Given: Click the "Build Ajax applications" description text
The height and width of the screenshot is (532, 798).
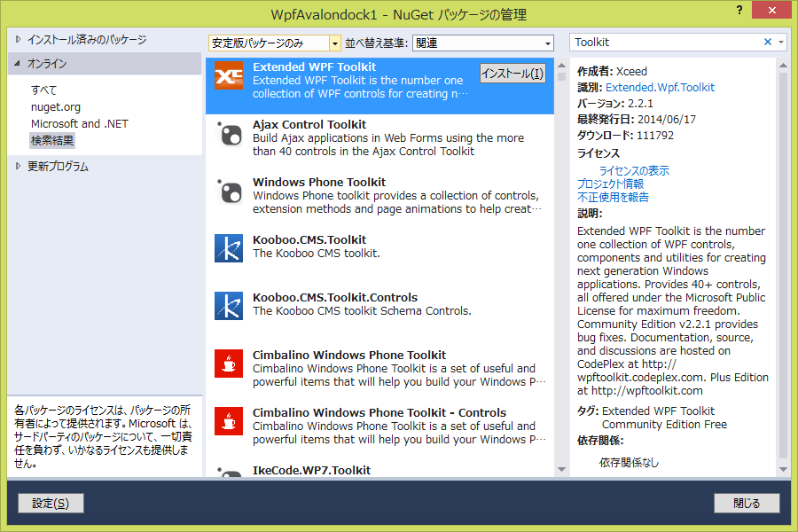Looking at the screenshot, I should 388,145.
